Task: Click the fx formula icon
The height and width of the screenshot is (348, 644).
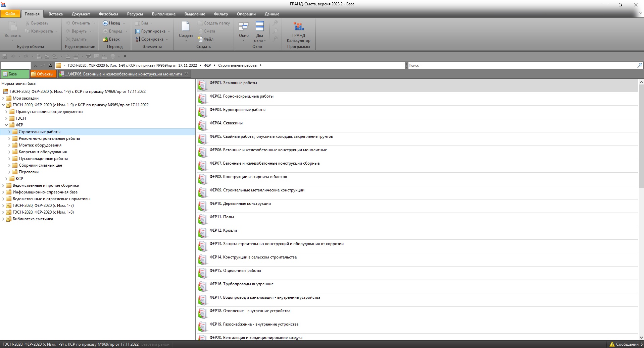Action: 50,65
